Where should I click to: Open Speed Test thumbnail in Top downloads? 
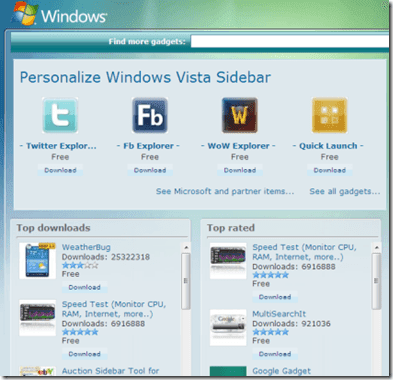point(37,318)
